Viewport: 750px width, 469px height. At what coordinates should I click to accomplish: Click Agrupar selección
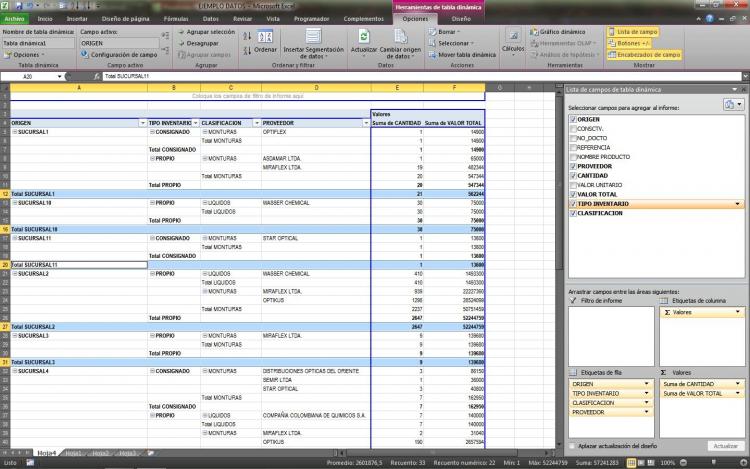207,32
